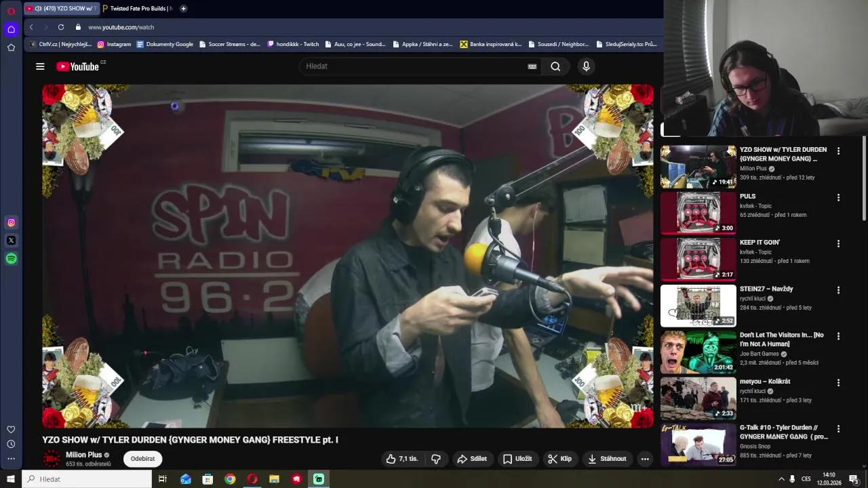Image resolution: width=868 pixels, height=488 pixels.
Task: Open options for G-Talk #10 video
Action: coord(838,428)
